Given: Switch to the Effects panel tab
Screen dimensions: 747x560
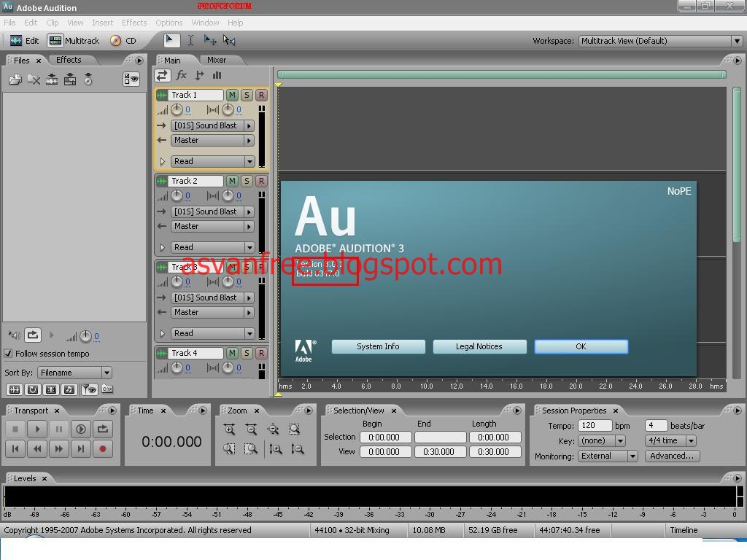Looking at the screenshot, I should click(69, 60).
